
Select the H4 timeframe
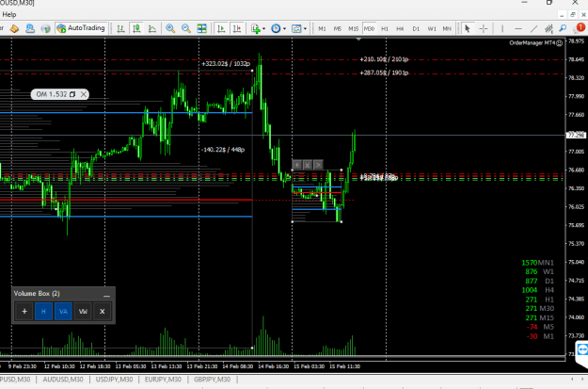(400, 28)
